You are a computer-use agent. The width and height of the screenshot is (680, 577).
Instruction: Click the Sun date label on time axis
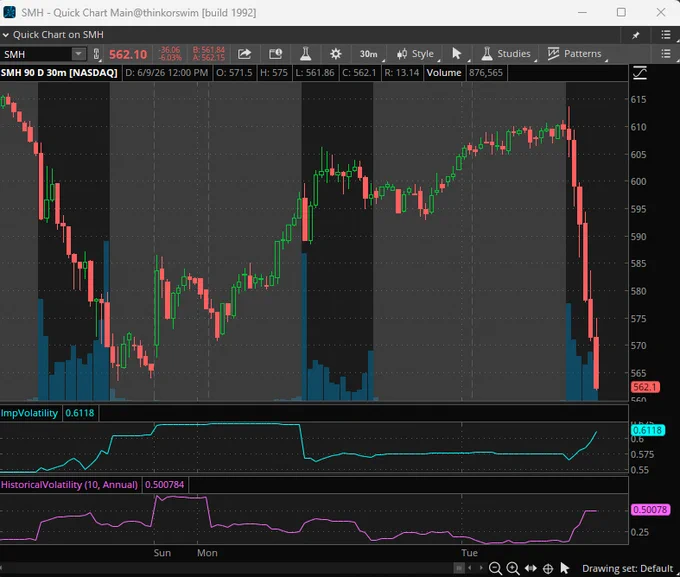coord(162,553)
